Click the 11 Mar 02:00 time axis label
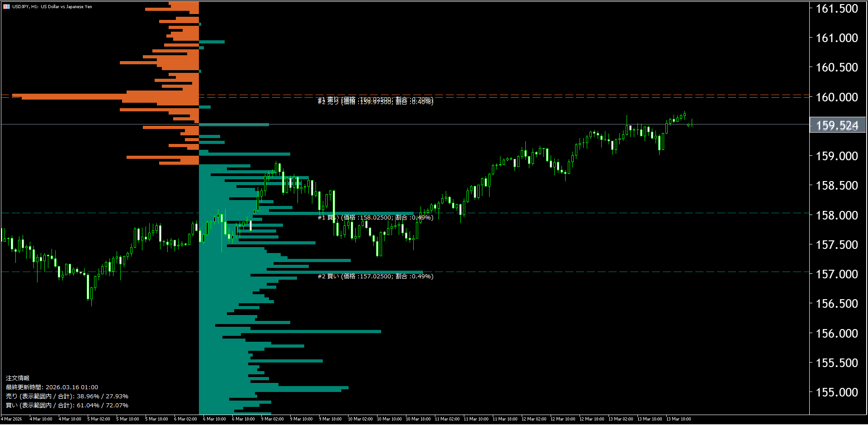 (447, 419)
